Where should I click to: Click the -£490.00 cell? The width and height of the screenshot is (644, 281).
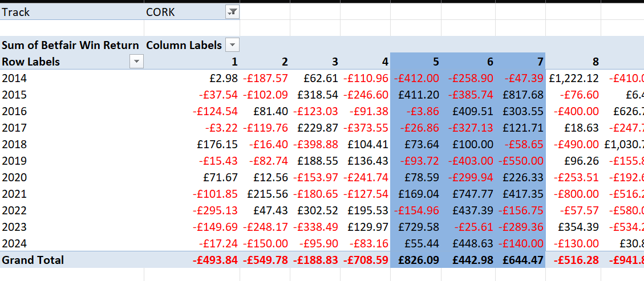point(573,144)
